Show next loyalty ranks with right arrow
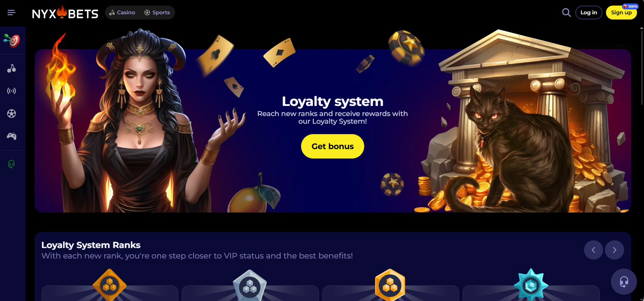This screenshot has height=301, width=644. 614,250
